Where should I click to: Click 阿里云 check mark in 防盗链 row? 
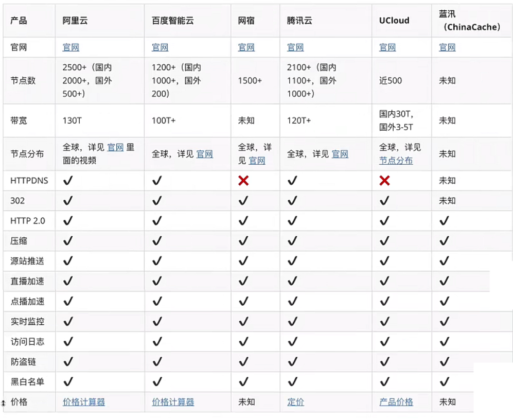point(68,362)
